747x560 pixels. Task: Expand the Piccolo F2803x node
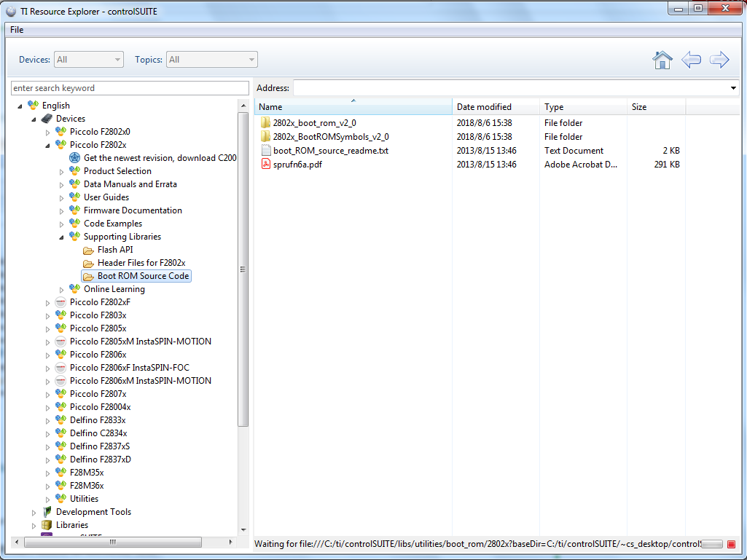pos(47,316)
